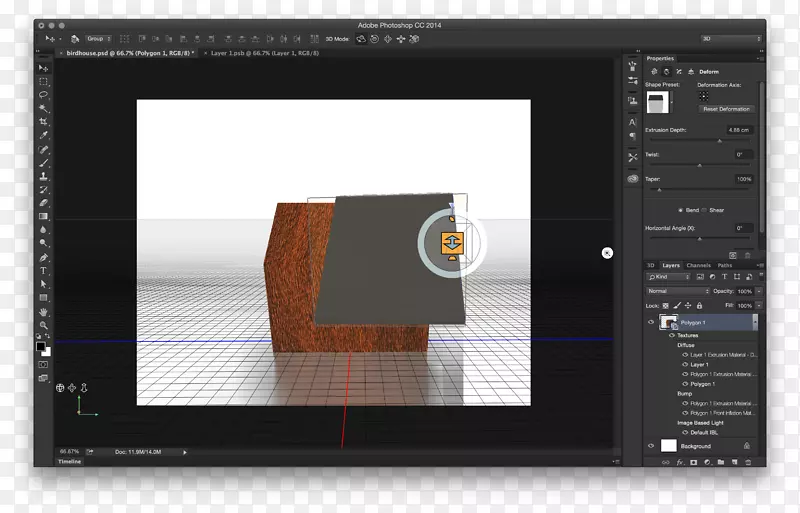Open the Timeline panel label
This screenshot has width=800, height=513.
[x=70, y=462]
